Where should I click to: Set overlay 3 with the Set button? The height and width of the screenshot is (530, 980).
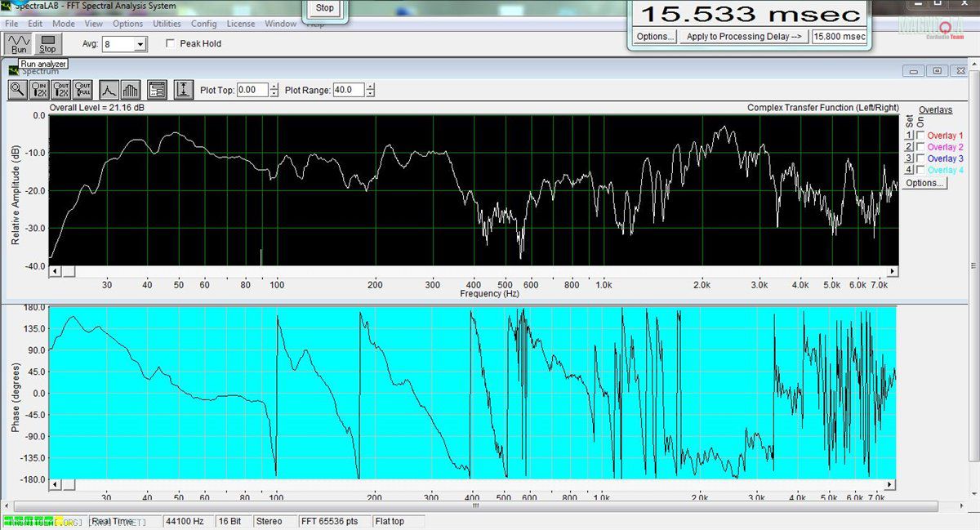click(910, 158)
